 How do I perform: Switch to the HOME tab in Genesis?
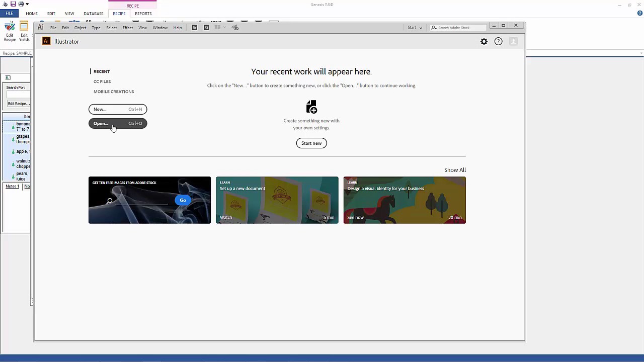(x=32, y=14)
